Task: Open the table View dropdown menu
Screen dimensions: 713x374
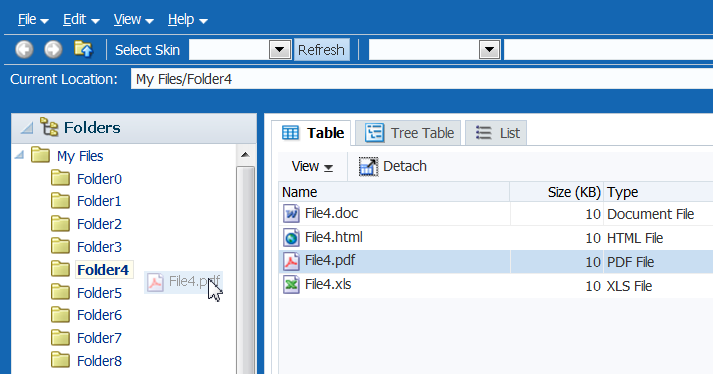Action: (312, 167)
